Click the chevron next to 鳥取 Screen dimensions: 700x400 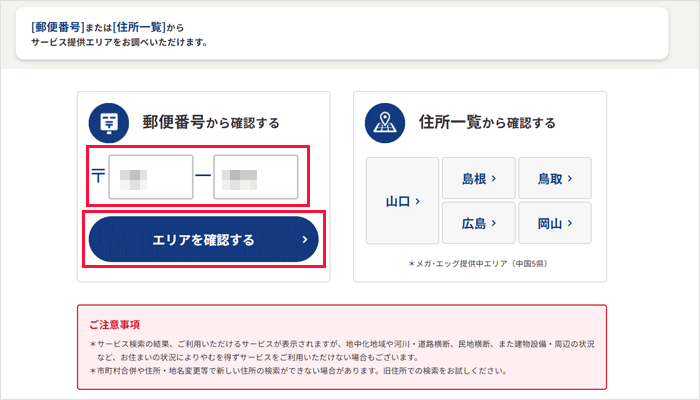[x=569, y=179]
